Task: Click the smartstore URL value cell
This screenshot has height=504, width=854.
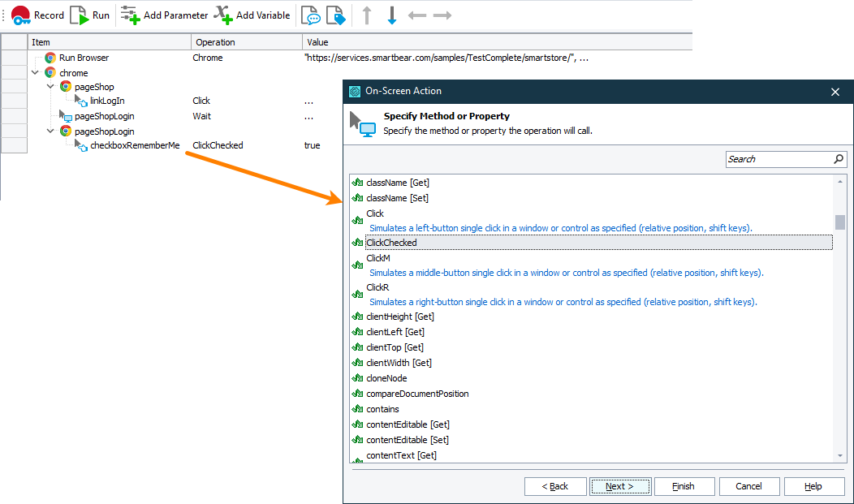Action: pyautogui.click(x=446, y=58)
